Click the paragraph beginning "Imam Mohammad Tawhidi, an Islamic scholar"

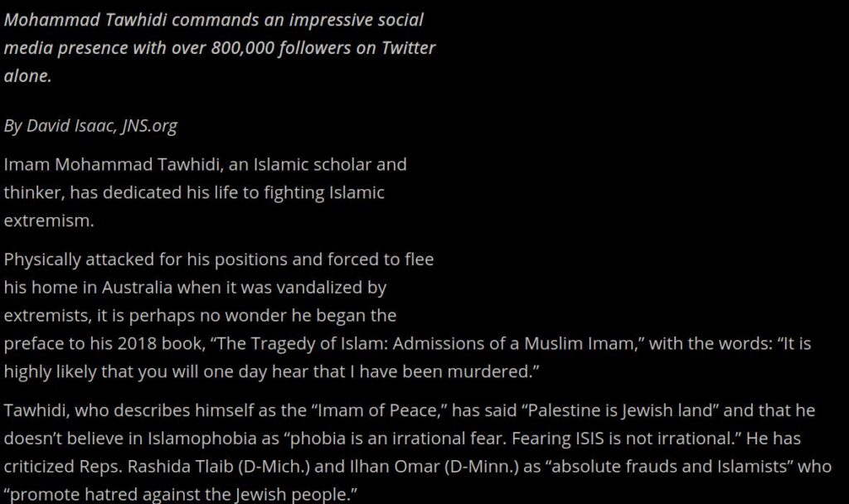coord(206,192)
